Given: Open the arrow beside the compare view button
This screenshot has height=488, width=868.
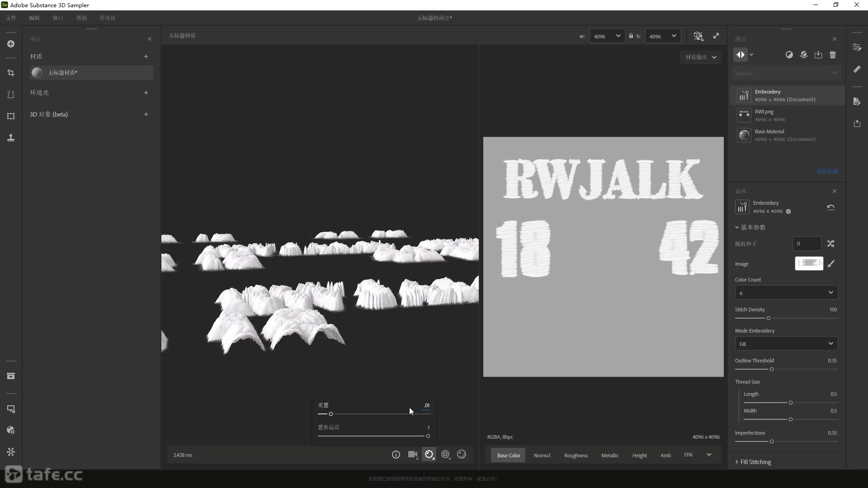Looking at the screenshot, I should pyautogui.click(x=751, y=55).
